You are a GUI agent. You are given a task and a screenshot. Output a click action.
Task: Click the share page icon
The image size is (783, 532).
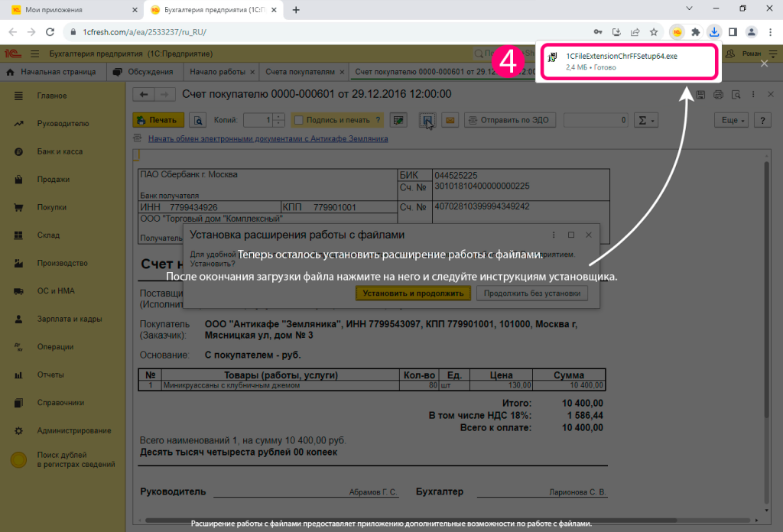coord(635,32)
